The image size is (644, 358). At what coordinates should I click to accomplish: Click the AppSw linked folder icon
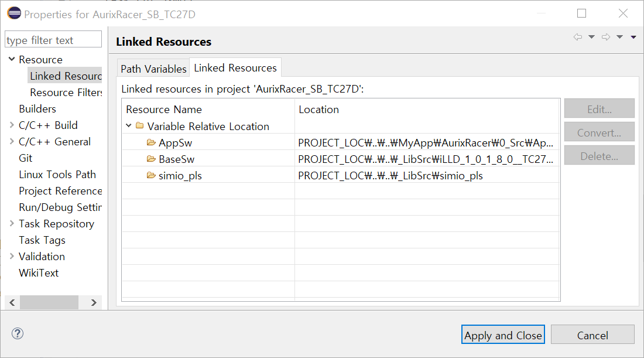click(151, 142)
